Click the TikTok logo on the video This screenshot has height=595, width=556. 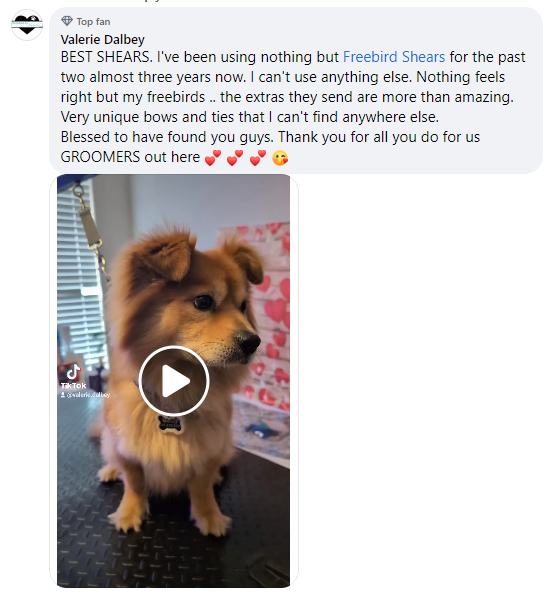tap(74, 372)
